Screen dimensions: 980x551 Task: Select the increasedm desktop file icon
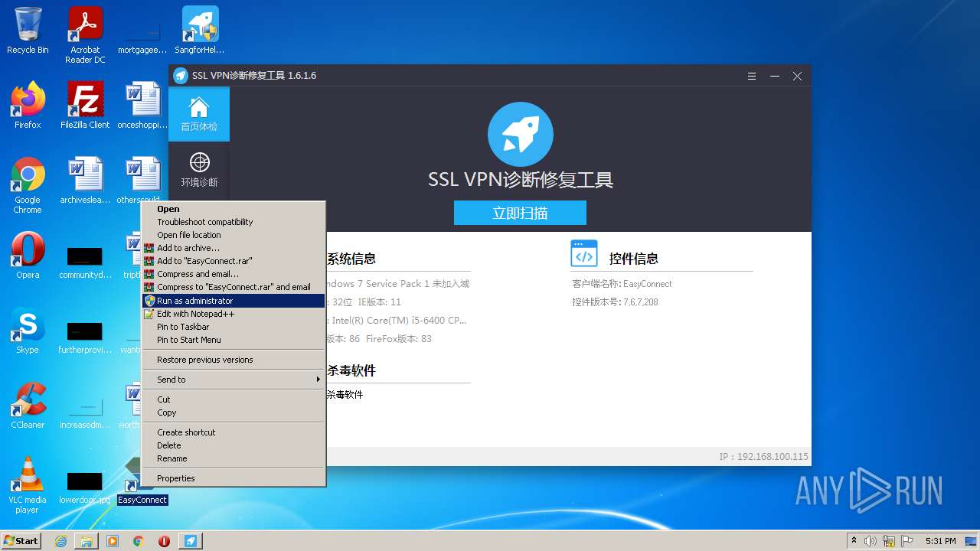(85, 411)
